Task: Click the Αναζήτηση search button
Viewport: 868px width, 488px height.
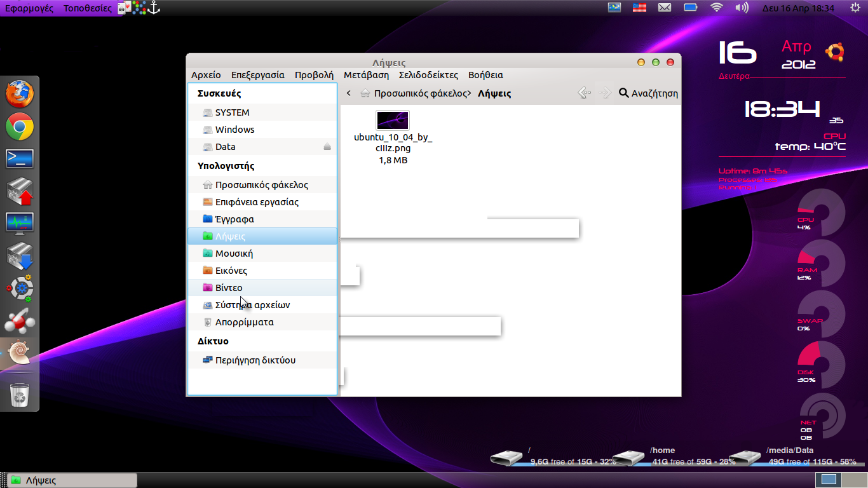Action: point(648,93)
